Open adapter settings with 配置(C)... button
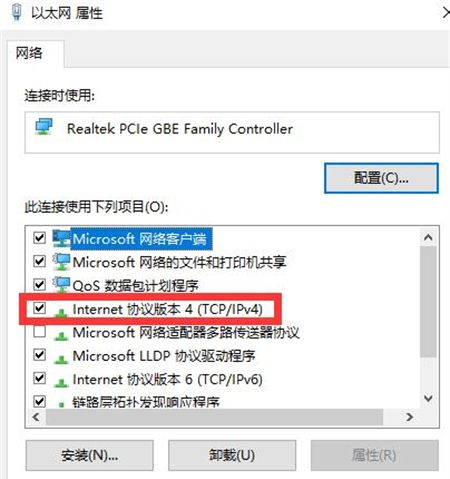450x479 pixels. coord(381,178)
